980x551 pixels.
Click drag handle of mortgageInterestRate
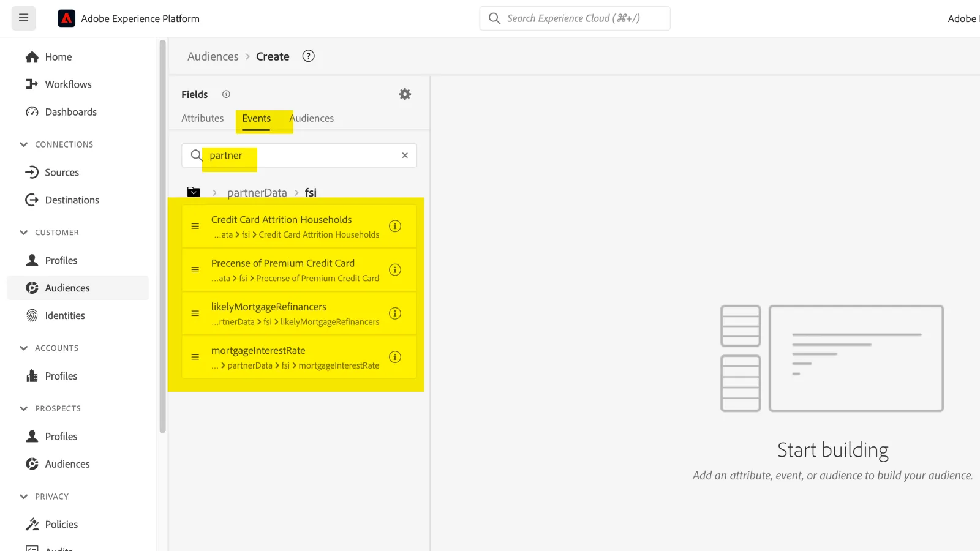195,358
